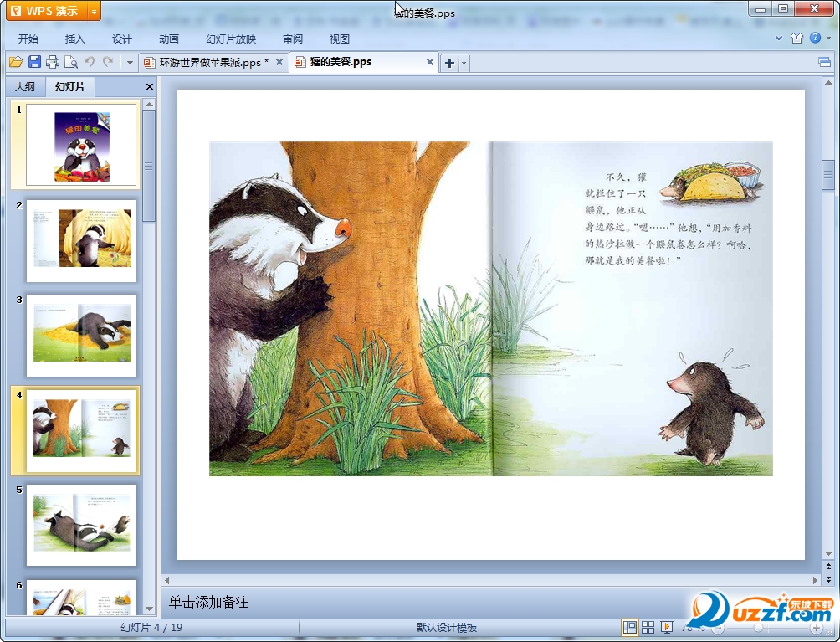The height and width of the screenshot is (642, 840).
Task: Click the thumbnail pane scroll down arrow
Action: point(150,609)
